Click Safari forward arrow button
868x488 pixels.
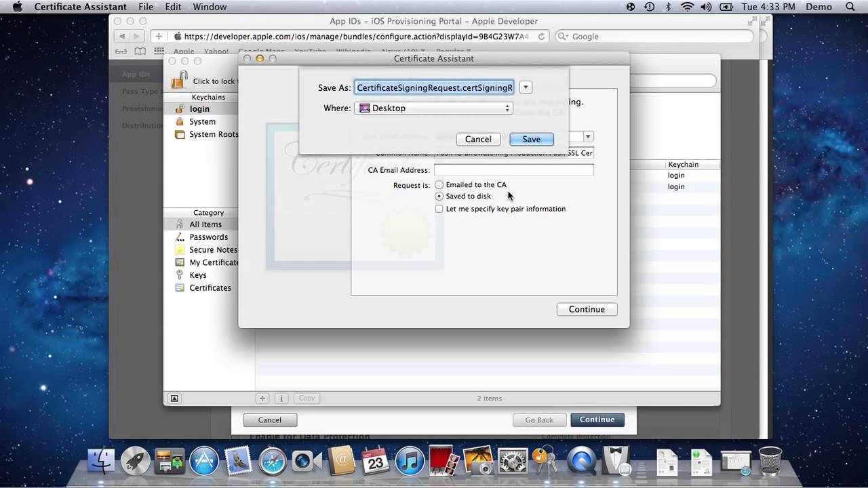click(x=137, y=37)
